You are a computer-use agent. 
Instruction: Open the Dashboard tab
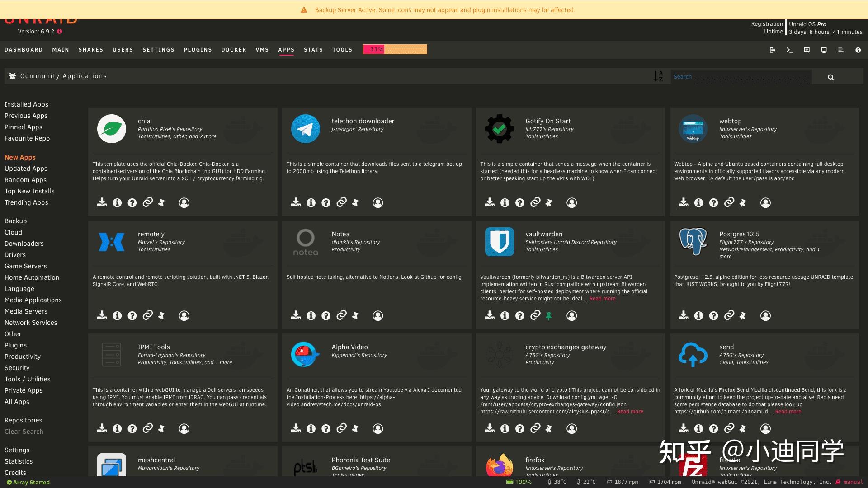24,50
